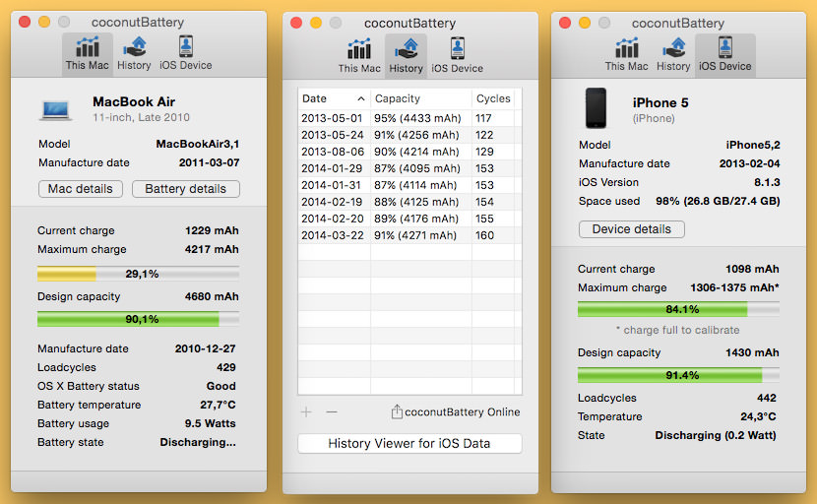Click iPhone design capacity 1430 mAh

[x=752, y=352]
